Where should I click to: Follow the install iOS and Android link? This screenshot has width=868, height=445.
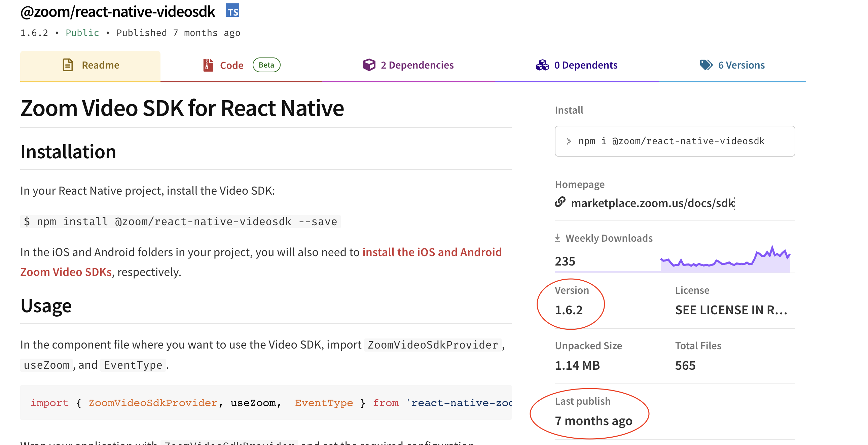(x=432, y=252)
